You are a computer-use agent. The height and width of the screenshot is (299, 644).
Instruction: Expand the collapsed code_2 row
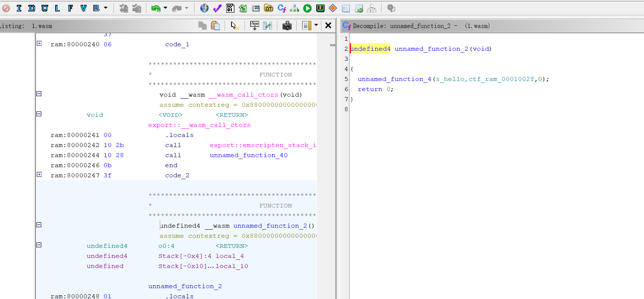[x=39, y=174]
